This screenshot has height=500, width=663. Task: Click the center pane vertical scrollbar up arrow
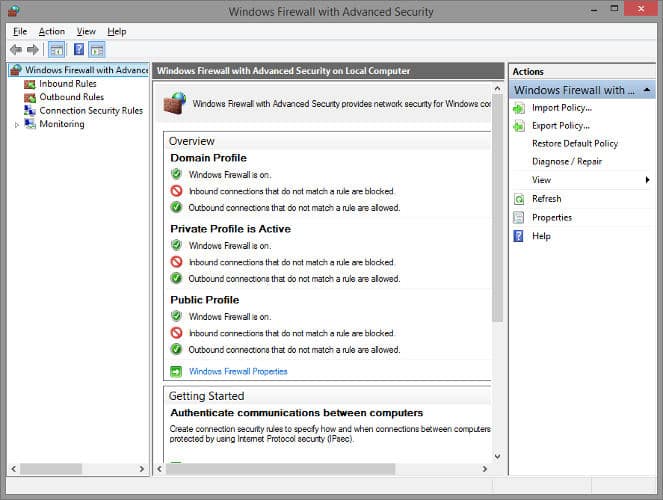coord(497,89)
